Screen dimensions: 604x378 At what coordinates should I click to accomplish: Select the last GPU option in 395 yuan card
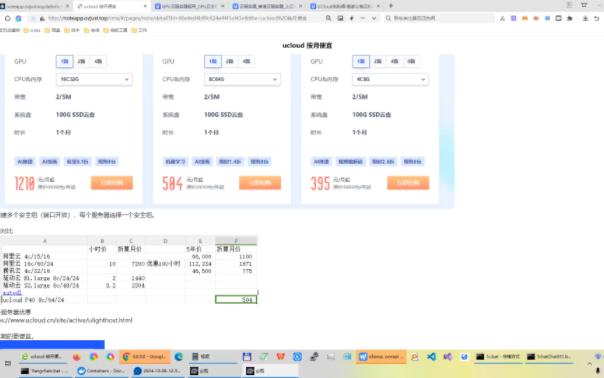(411, 61)
